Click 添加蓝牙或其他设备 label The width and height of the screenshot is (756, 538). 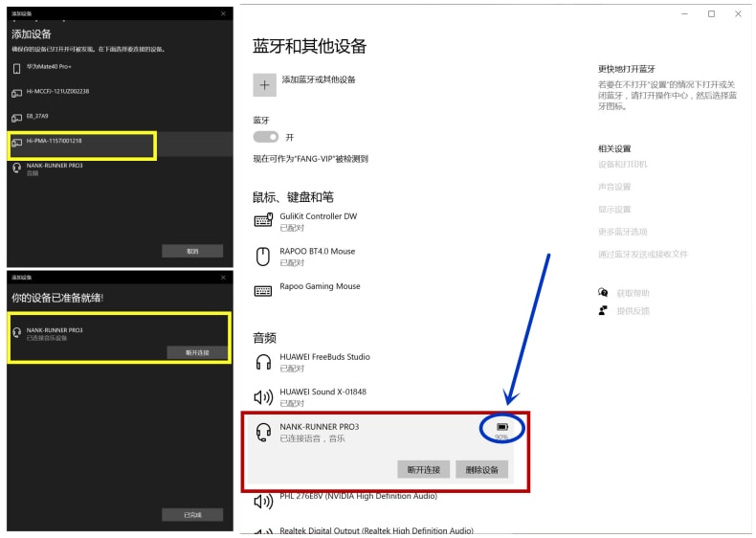click(x=319, y=79)
